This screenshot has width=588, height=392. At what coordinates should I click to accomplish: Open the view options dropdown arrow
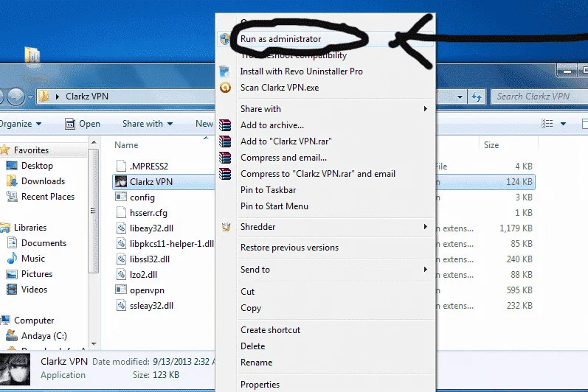point(563,124)
